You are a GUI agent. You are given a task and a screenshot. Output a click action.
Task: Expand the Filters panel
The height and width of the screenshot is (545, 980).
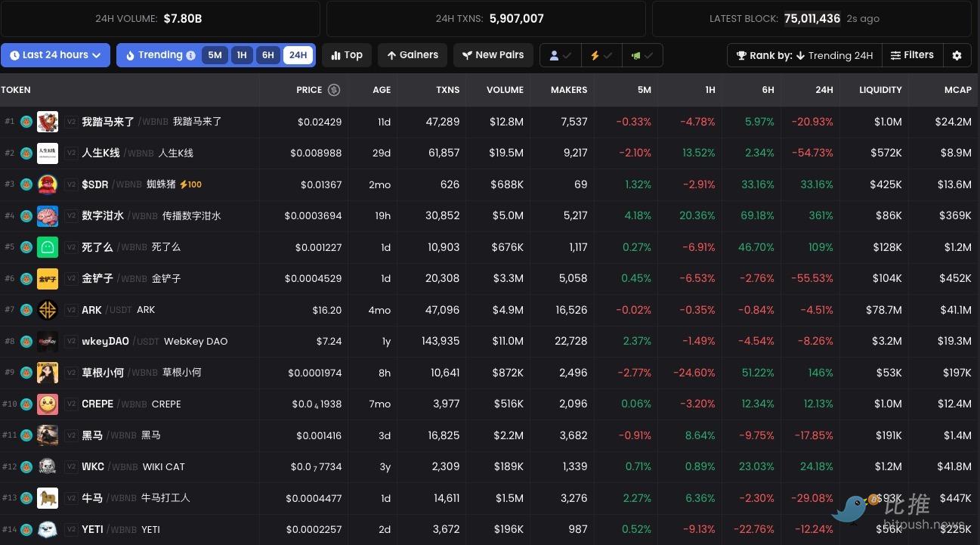click(912, 55)
